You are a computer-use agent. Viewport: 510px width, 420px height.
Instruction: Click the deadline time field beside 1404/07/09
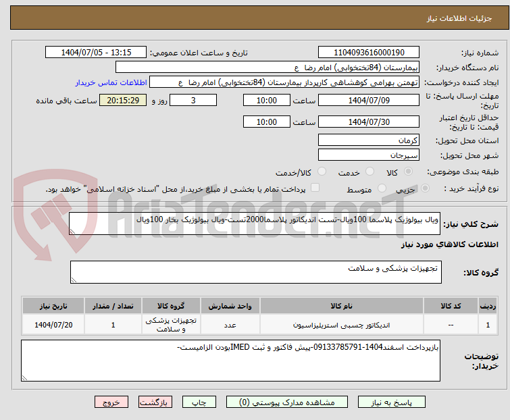(267, 100)
